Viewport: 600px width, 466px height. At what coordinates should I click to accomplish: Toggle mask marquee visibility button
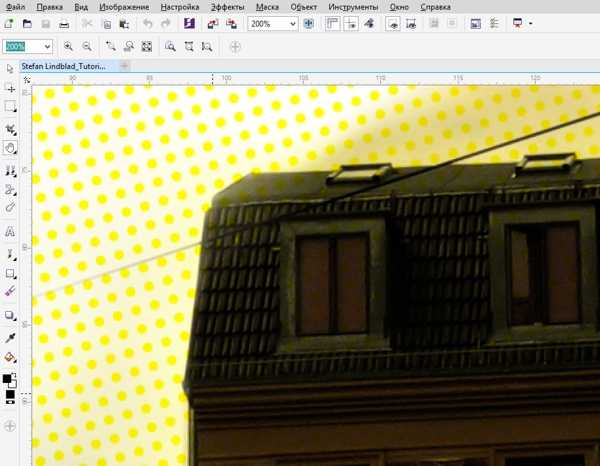pyautogui.click(x=393, y=24)
